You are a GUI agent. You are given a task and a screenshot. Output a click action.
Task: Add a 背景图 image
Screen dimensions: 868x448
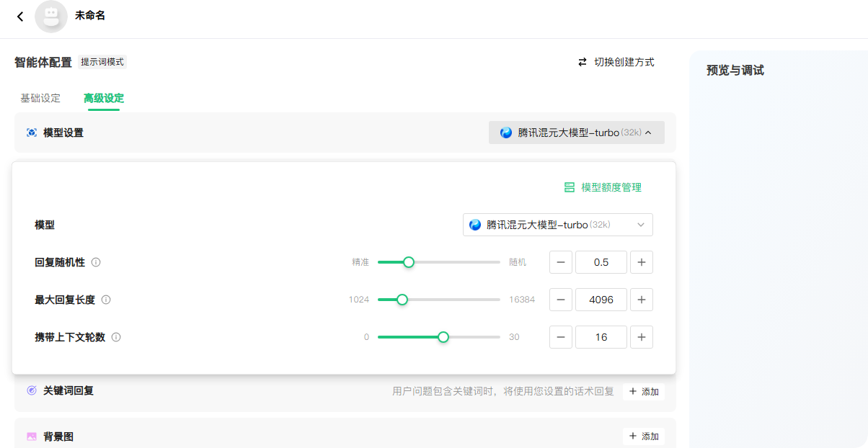[x=643, y=436]
